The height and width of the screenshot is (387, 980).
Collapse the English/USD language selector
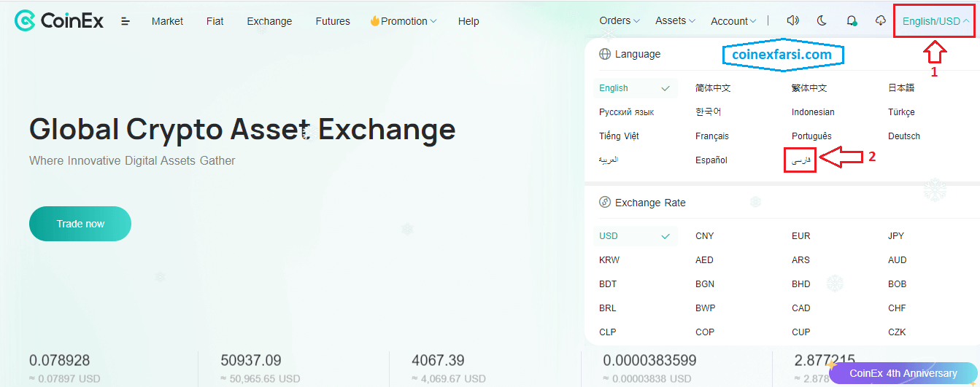pyautogui.click(x=935, y=21)
